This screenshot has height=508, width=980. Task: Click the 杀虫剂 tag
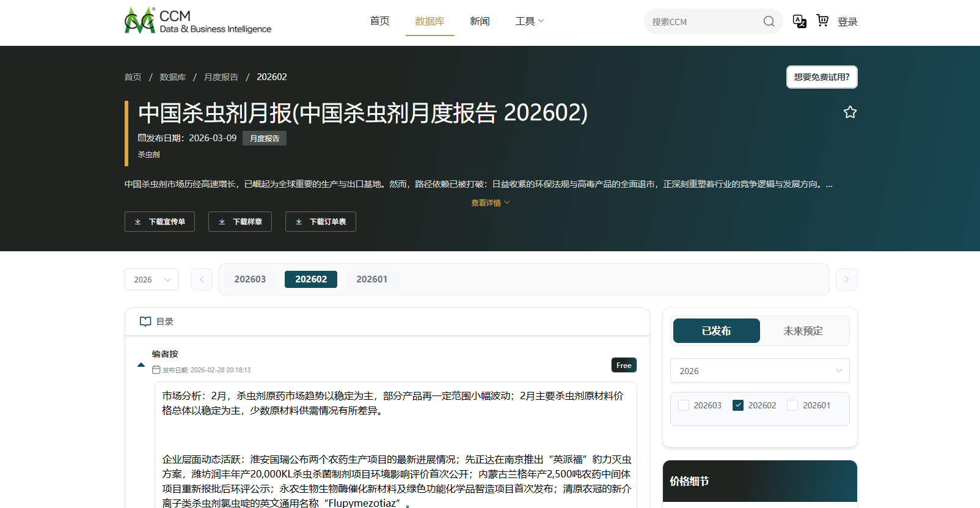pos(148,155)
